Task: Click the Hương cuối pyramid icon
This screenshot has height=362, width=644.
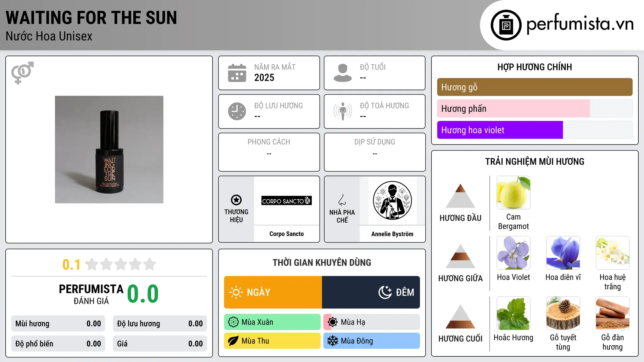Action: point(460,316)
